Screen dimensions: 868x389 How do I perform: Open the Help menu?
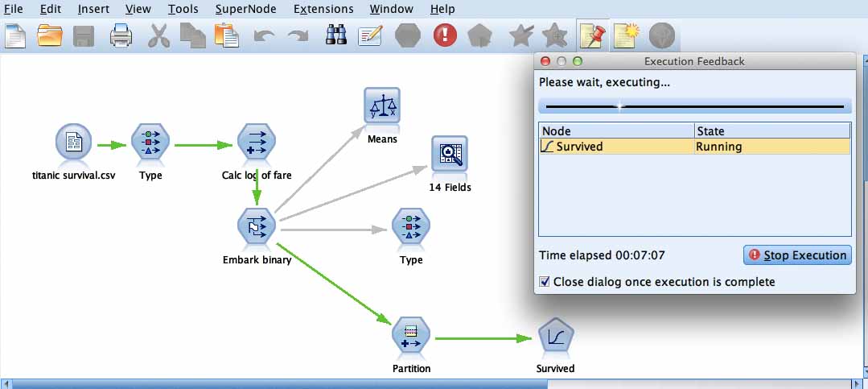(x=442, y=9)
